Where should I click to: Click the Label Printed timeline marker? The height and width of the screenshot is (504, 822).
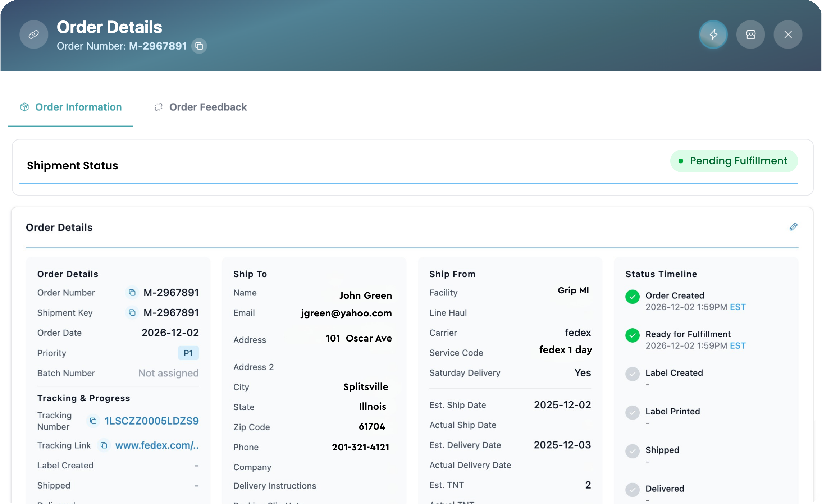click(x=632, y=412)
